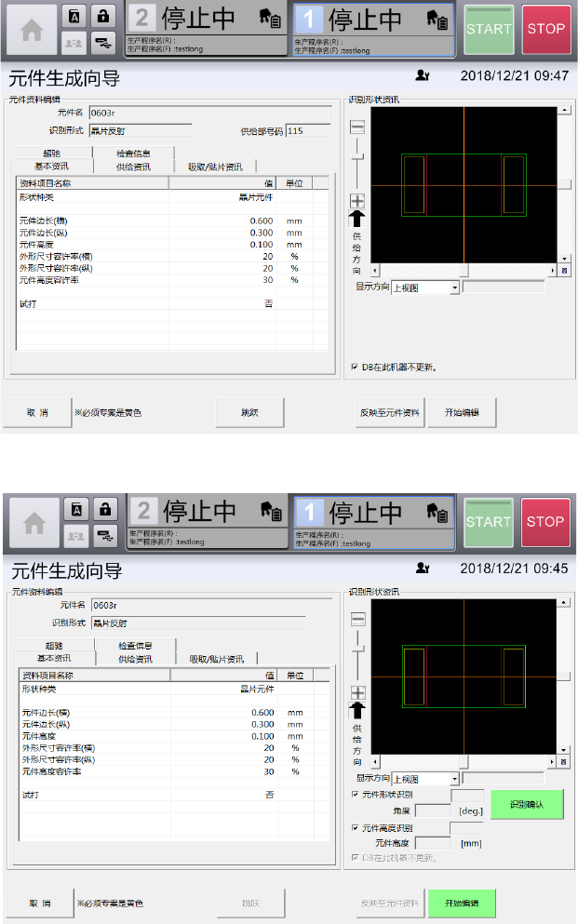
Task: Open 检查信息 tab in 09:47 screen
Action: 133,153
